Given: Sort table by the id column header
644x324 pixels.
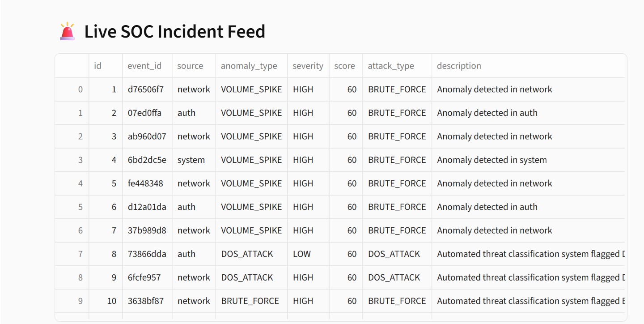Looking at the screenshot, I should (x=106, y=66).
